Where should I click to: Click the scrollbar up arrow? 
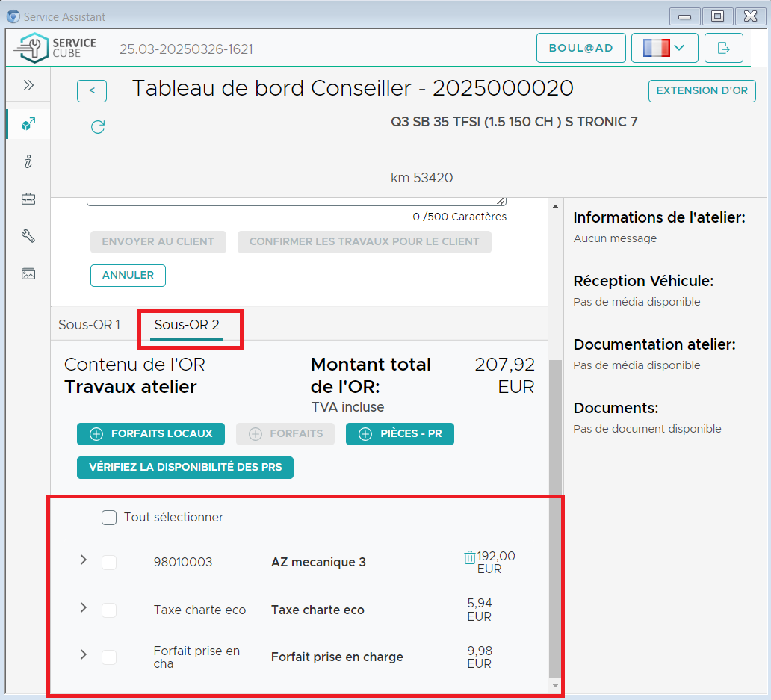click(x=555, y=207)
